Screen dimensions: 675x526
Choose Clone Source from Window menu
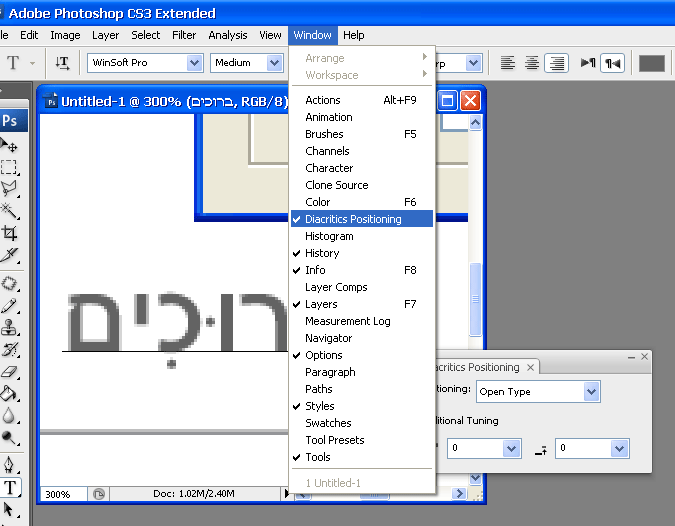[362, 185]
